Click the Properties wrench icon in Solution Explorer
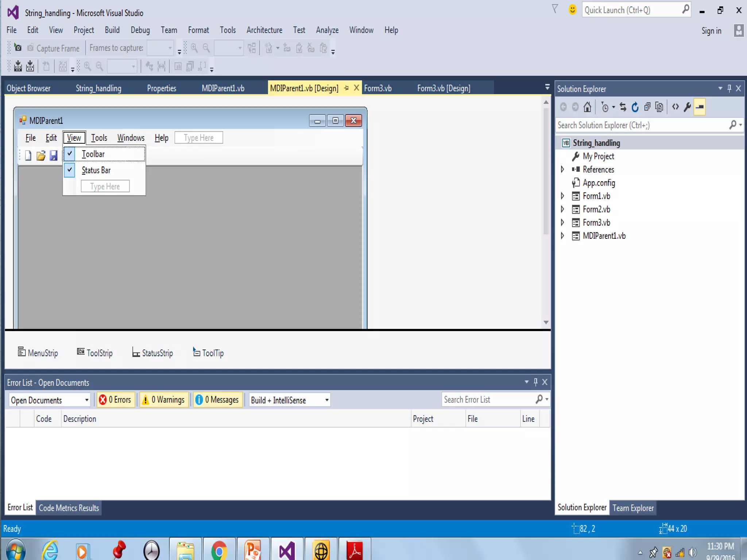 [687, 107]
